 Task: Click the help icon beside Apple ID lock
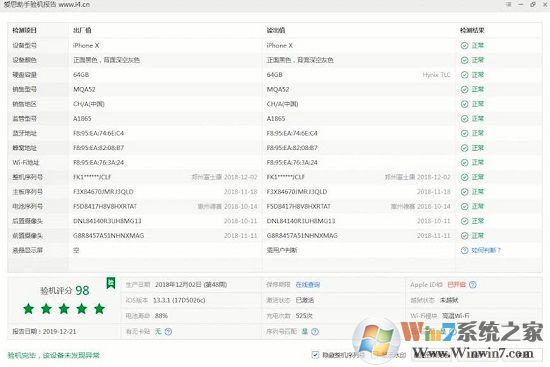(472, 285)
